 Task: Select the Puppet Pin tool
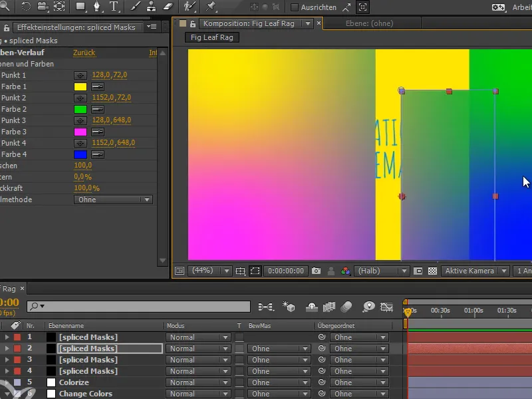pyautogui.click(x=211, y=6)
